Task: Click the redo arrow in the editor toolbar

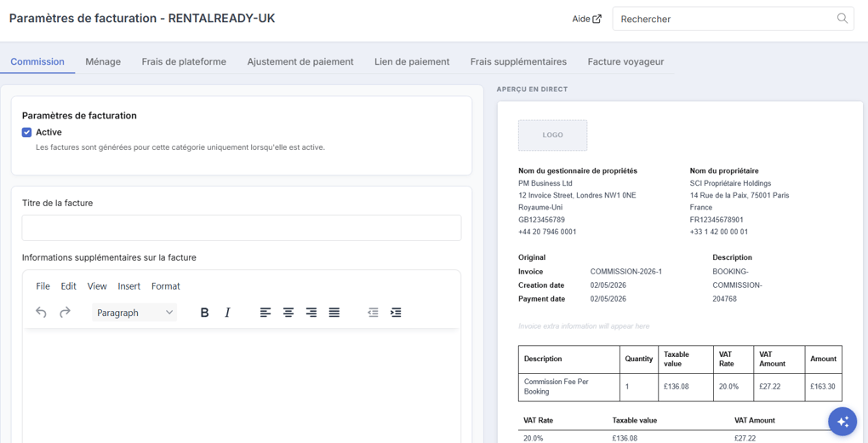Action: tap(66, 313)
